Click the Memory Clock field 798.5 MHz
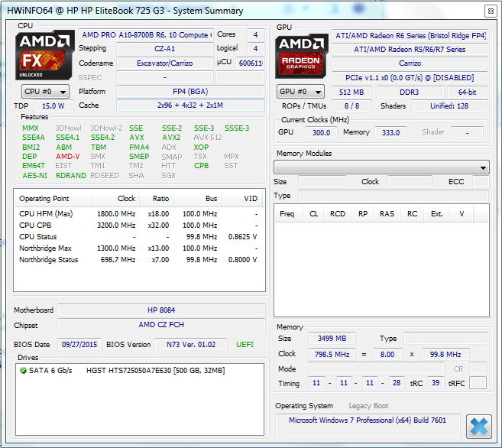This screenshot has height=448, width=502. pyautogui.click(x=332, y=355)
